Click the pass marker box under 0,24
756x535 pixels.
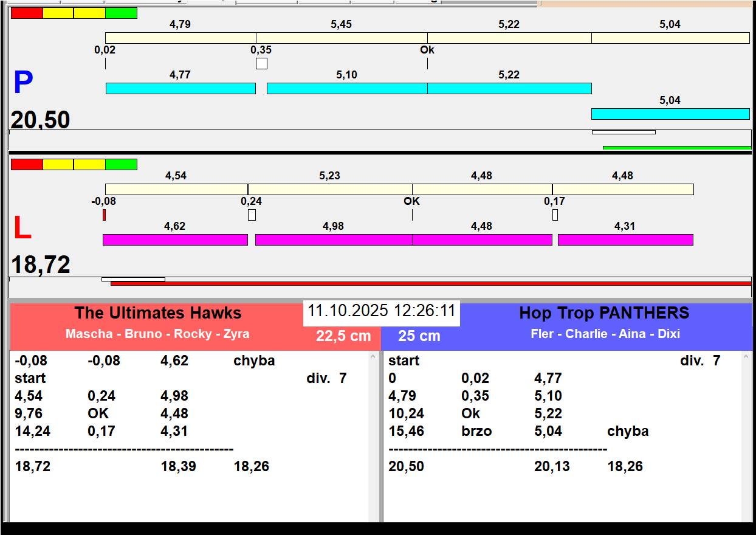[x=252, y=215]
